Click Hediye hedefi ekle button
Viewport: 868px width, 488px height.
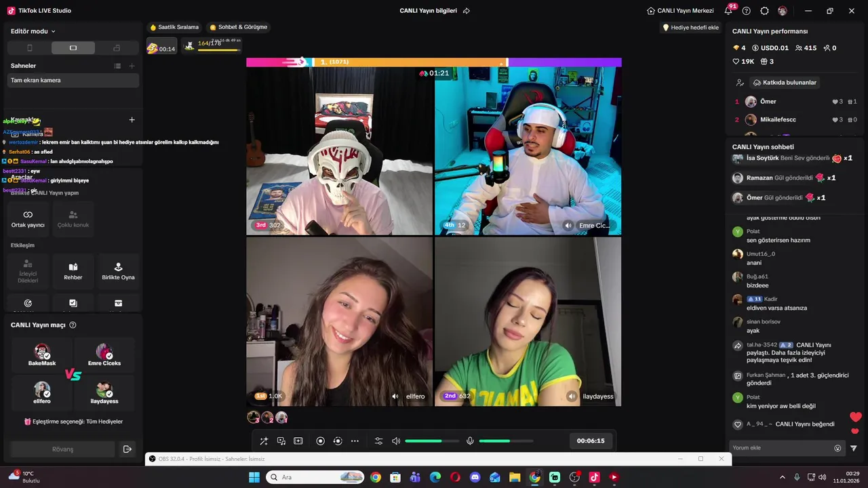coord(690,28)
